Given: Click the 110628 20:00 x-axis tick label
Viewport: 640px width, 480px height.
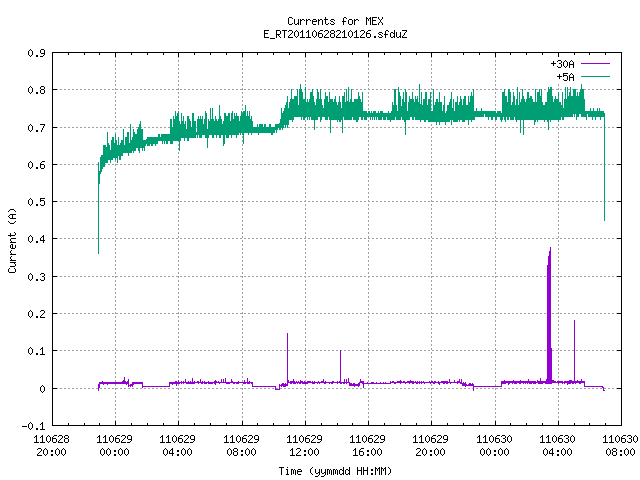Looking at the screenshot, I should click(x=51, y=446).
